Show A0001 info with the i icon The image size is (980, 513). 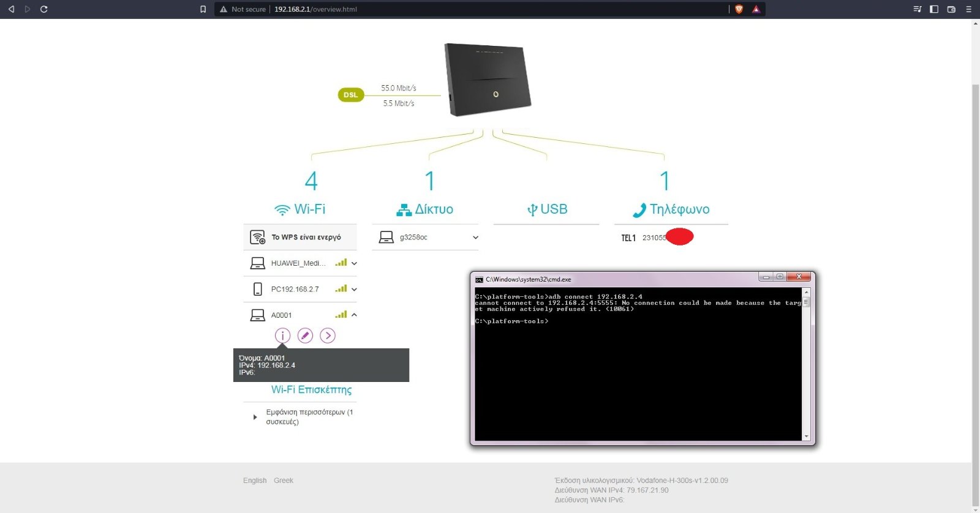[282, 335]
